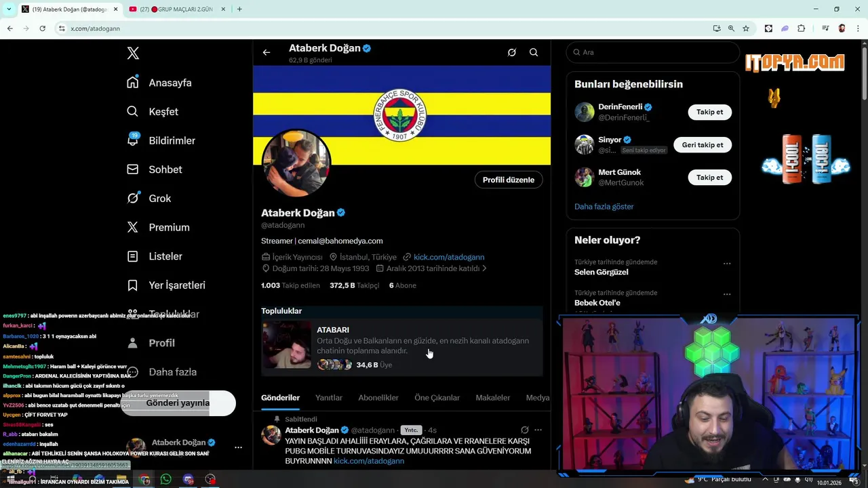
Task: Open Listeler in the sidebar
Action: (155, 256)
